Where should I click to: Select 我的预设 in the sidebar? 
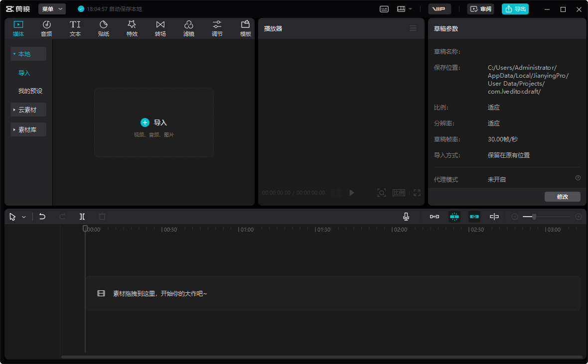(x=30, y=91)
